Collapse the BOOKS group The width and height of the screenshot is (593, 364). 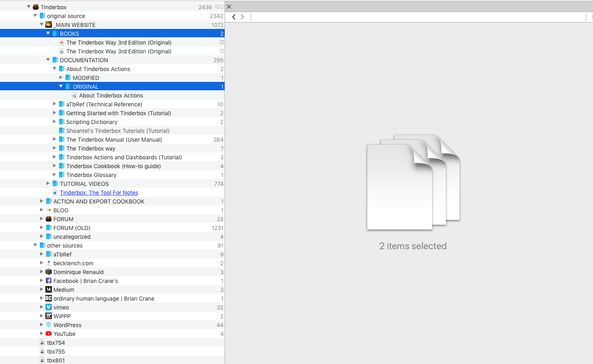[48, 33]
